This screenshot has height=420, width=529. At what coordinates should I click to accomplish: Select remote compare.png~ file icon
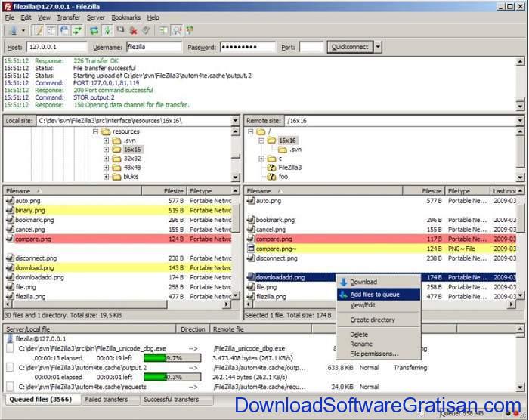(x=251, y=249)
